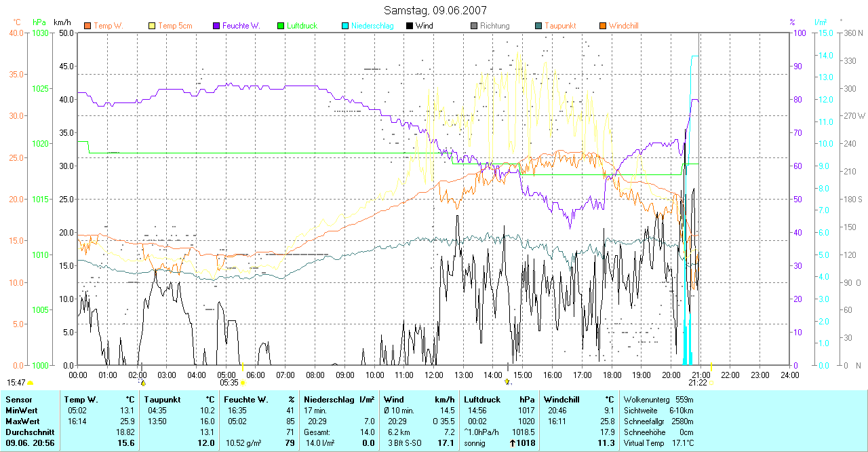868x452 pixels.
Task: Click the orange Windchill legend square
Action: pyautogui.click(x=603, y=26)
